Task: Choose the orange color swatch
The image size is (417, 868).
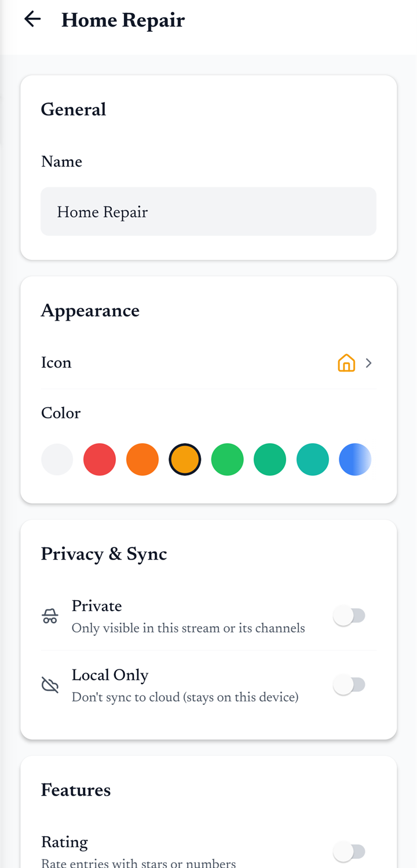Action: (142, 459)
